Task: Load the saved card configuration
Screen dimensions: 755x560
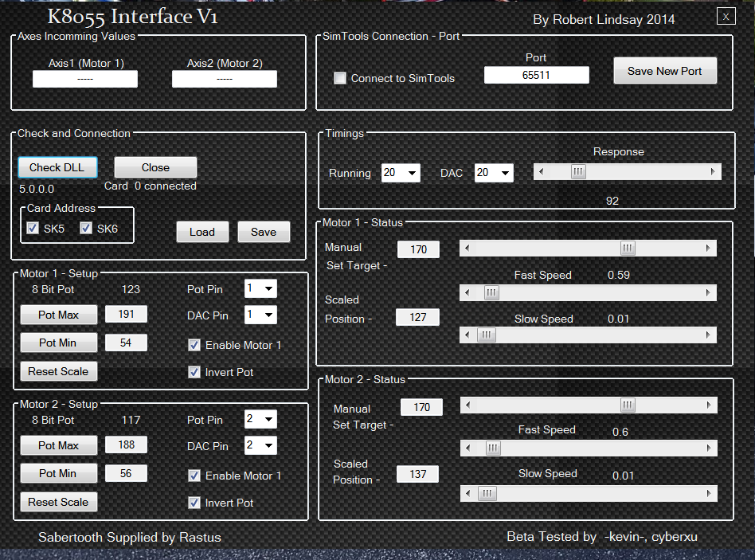Action: pyautogui.click(x=202, y=232)
